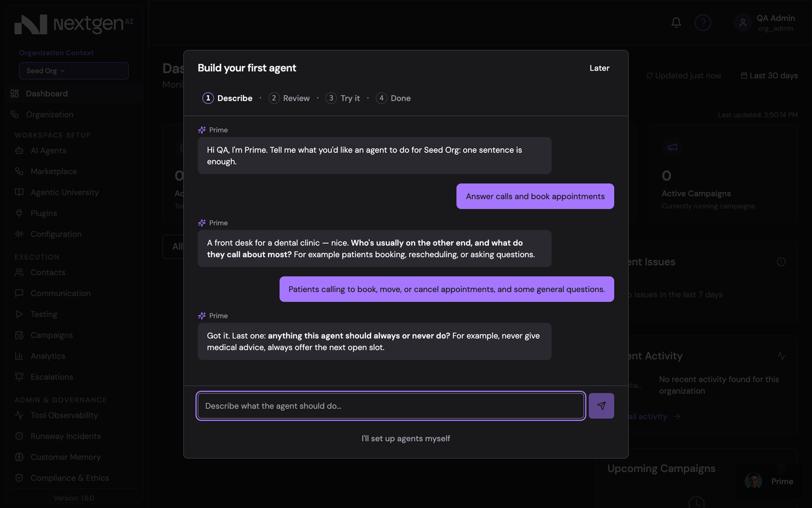Click the Compliance & Ethics shield icon

coord(19,478)
